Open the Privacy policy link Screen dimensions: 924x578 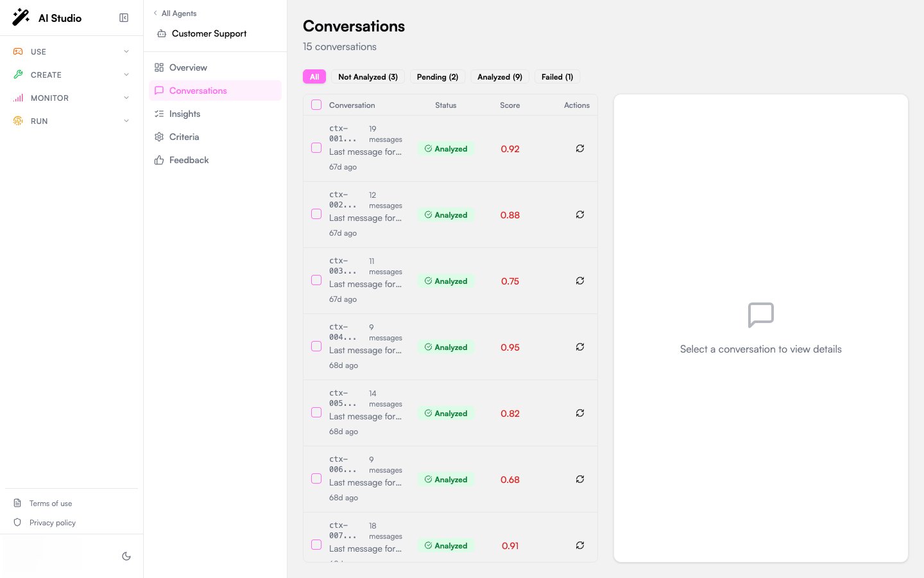53,523
